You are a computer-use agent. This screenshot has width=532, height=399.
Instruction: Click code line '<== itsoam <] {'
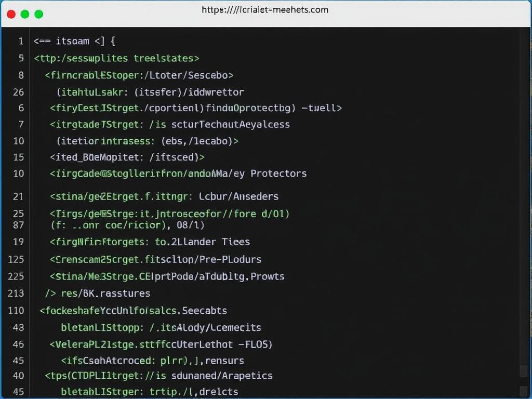coord(75,42)
